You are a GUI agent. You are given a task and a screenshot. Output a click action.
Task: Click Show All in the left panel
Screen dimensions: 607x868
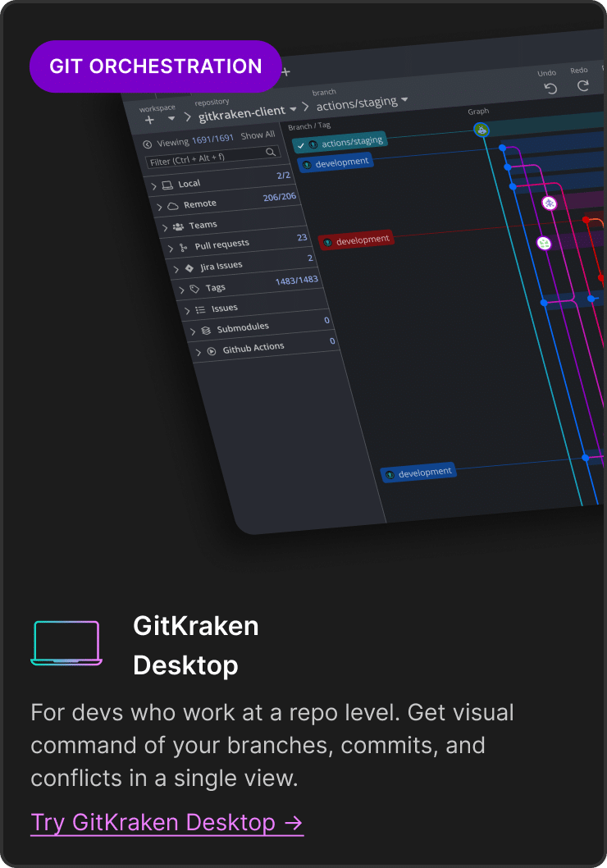[258, 135]
